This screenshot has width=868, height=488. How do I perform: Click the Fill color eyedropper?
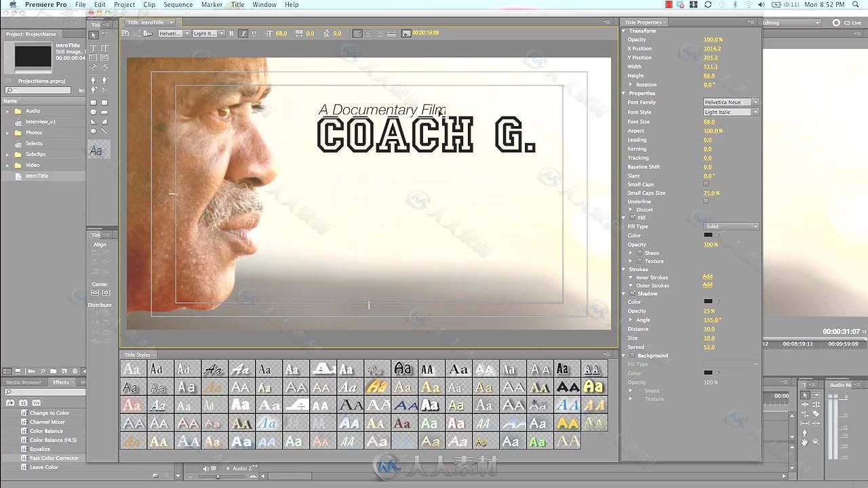[717, 235]
